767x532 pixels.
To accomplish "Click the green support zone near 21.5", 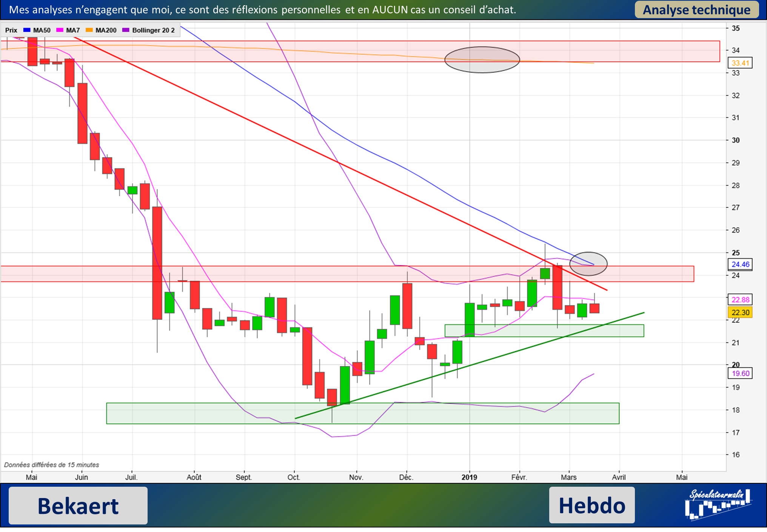I will pyautogui.click(x=544, y=331).
